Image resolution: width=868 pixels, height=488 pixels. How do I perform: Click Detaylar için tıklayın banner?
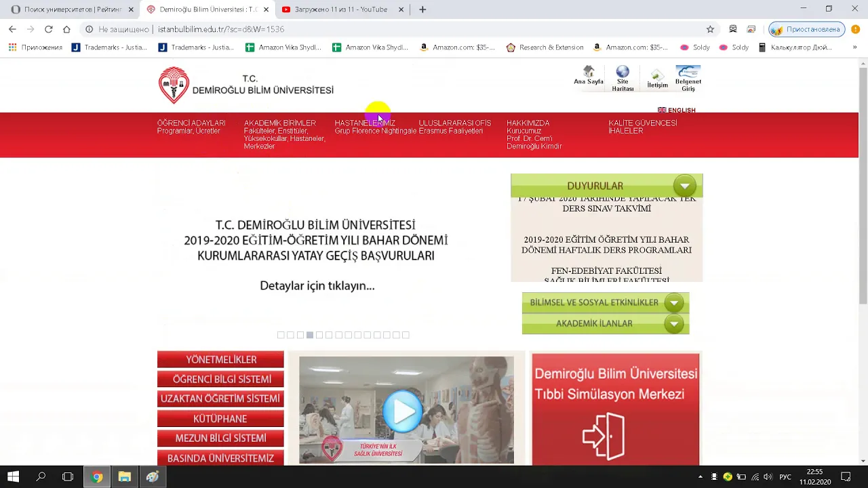[317, 285]
